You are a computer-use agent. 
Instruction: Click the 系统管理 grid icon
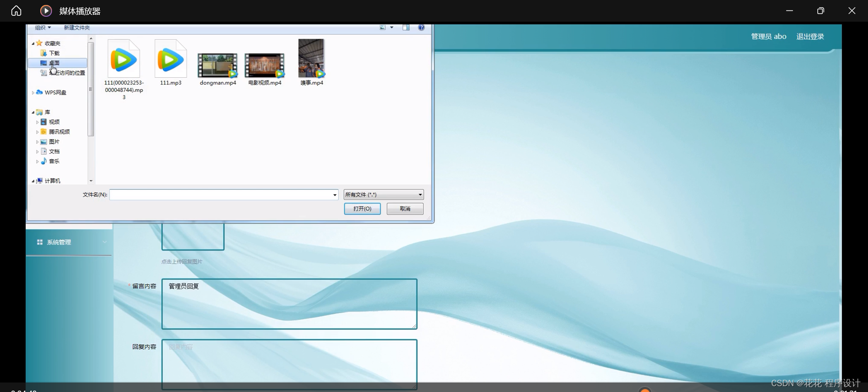point(40,242)
